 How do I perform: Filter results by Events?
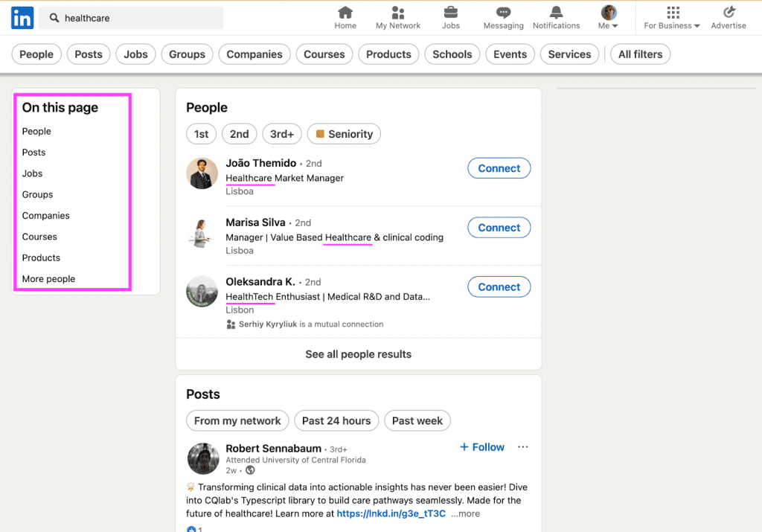[510, 54]
